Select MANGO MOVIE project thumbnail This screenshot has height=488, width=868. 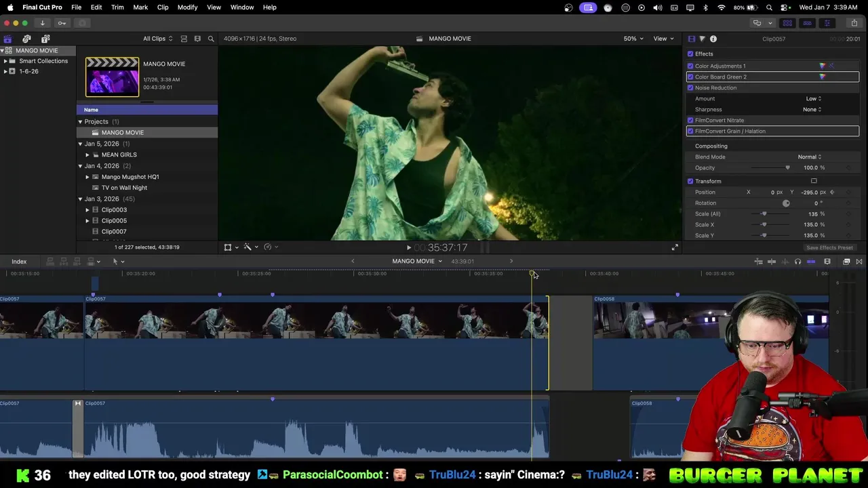(112, 77)
